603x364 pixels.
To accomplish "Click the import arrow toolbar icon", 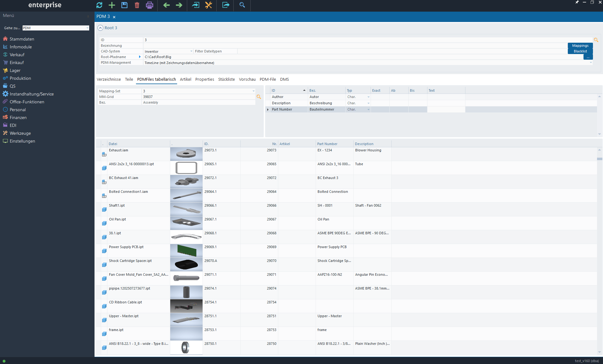I will tap(196, 5).
